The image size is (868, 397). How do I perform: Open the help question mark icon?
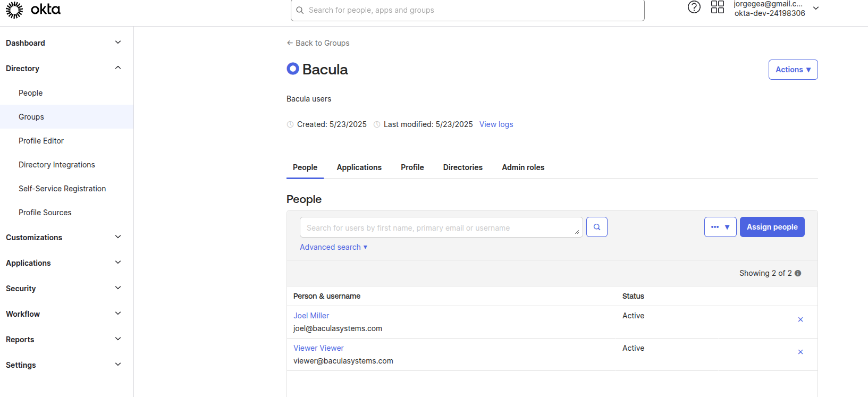(x=694, y=7)
